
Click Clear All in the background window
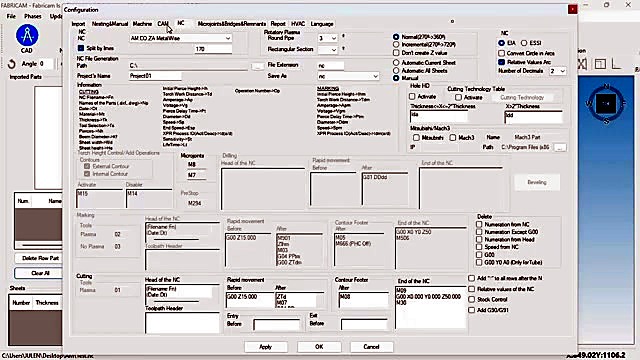tap(40, 273)
